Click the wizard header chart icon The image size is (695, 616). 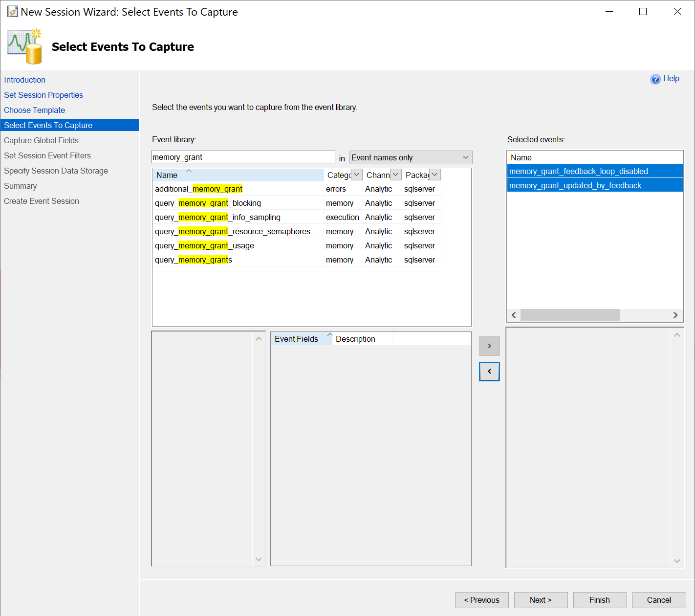click(25, 46)
